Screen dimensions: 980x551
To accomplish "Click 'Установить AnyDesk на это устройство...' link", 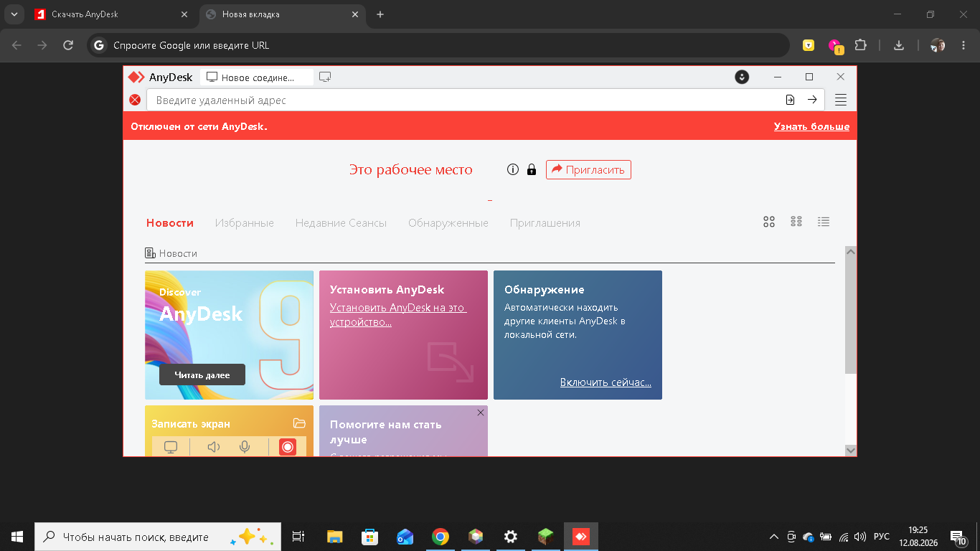I will pos(398,315).
